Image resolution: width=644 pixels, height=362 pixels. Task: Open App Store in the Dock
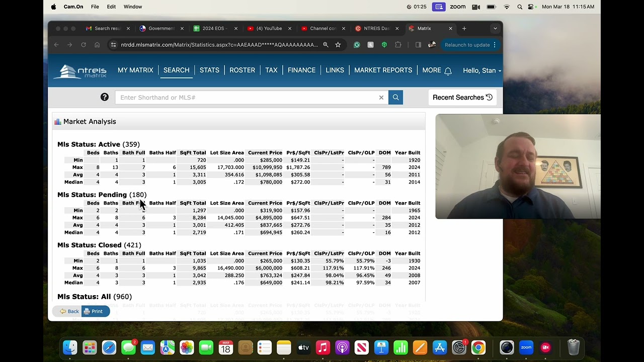point(440,347)
